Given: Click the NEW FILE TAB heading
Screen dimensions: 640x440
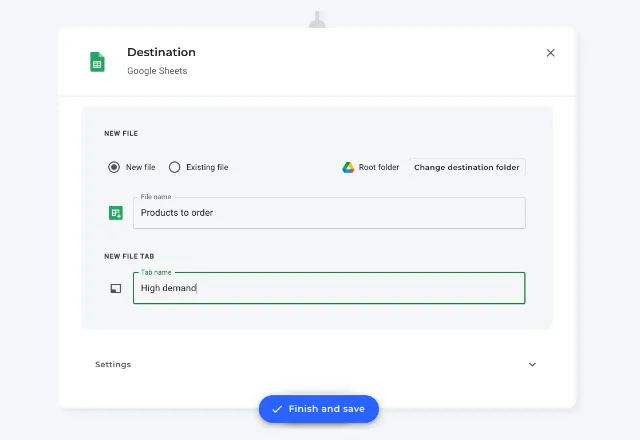Looking at the screenshot, I should click(x=129, y=256).
